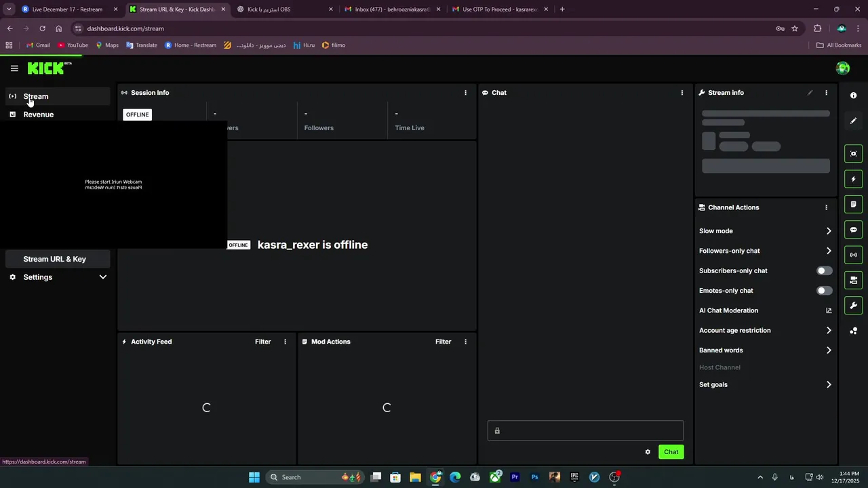Open the user profile avatar menu
The image size is (868, 488).
click(x=843, y=68)
